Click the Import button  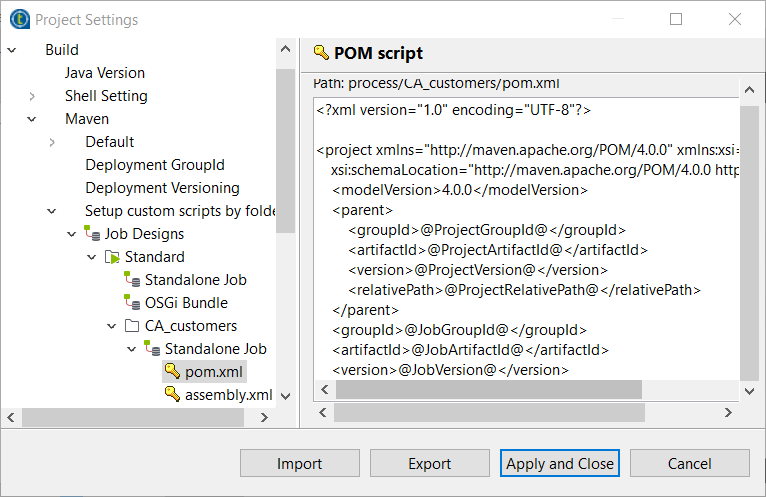[300, 463]
